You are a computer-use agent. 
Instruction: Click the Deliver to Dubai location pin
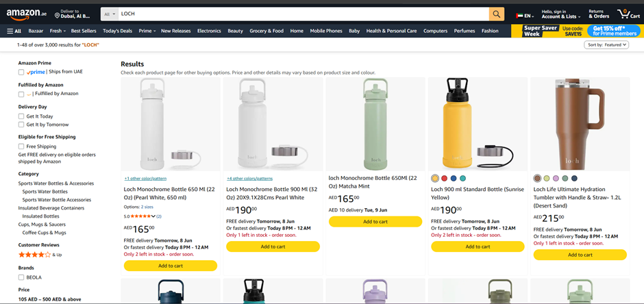point(57,16)
